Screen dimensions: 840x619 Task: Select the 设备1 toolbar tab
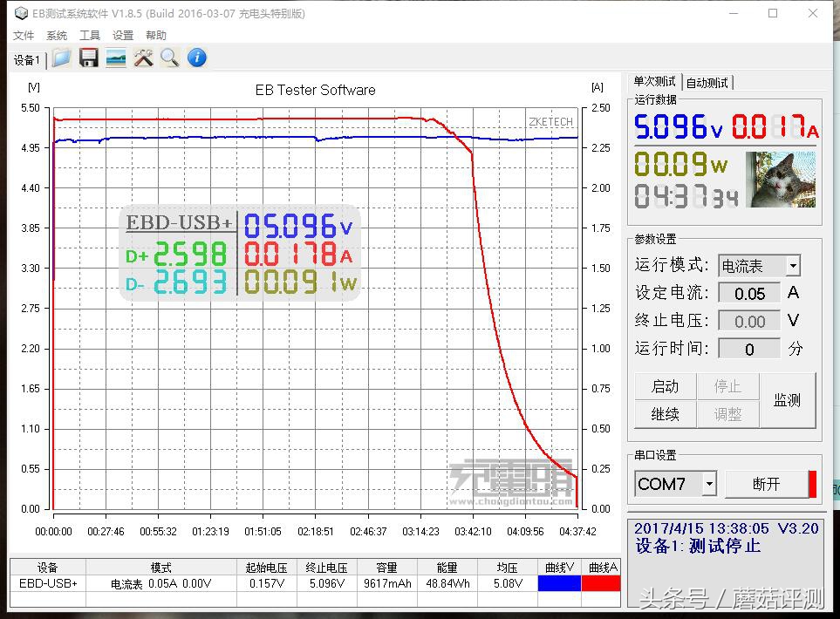point(27,60)
